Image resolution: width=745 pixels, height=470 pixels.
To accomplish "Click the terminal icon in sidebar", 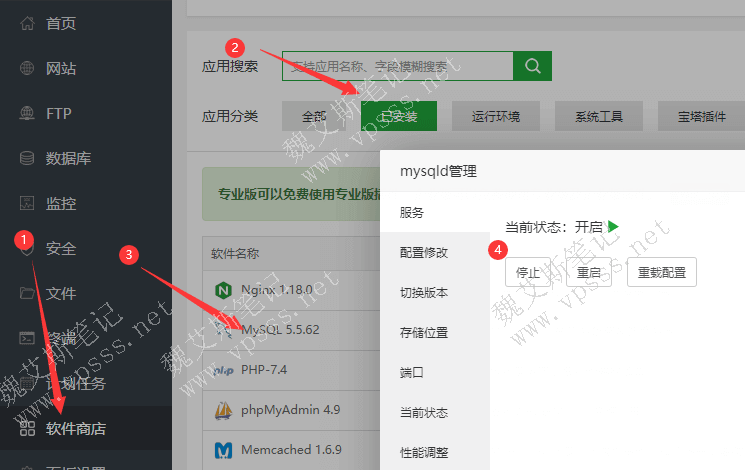I will (x=27, y=338).
